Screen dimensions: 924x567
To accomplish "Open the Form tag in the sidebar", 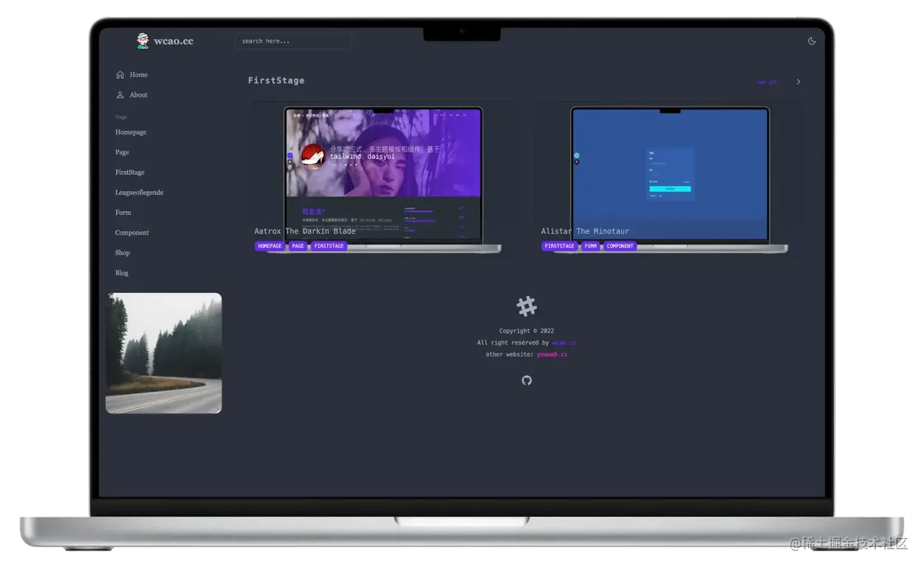I will click(x=123, y=213).
